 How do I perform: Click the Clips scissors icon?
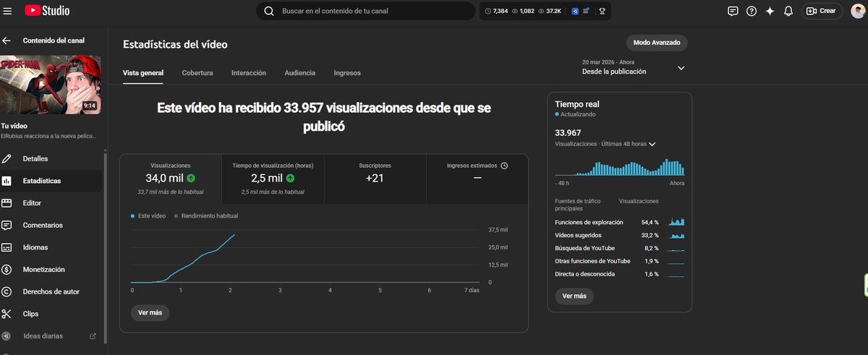pyautogui.click(x=7, y=314)
